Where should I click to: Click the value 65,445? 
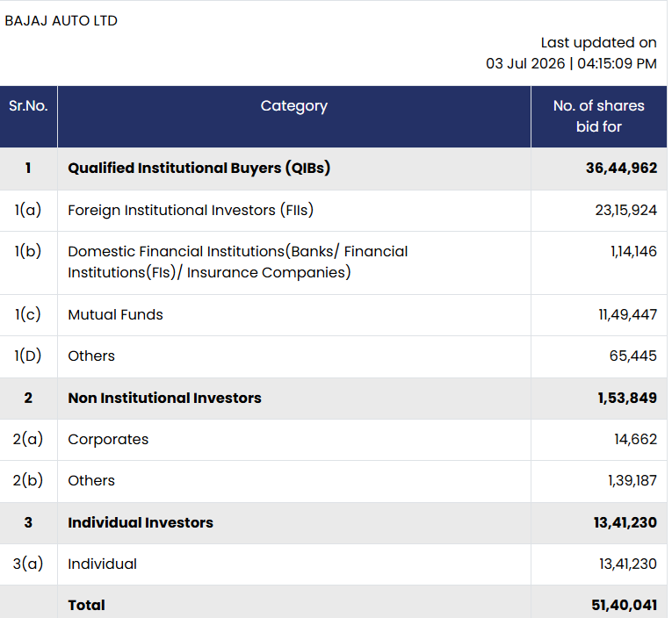(633, 356)
